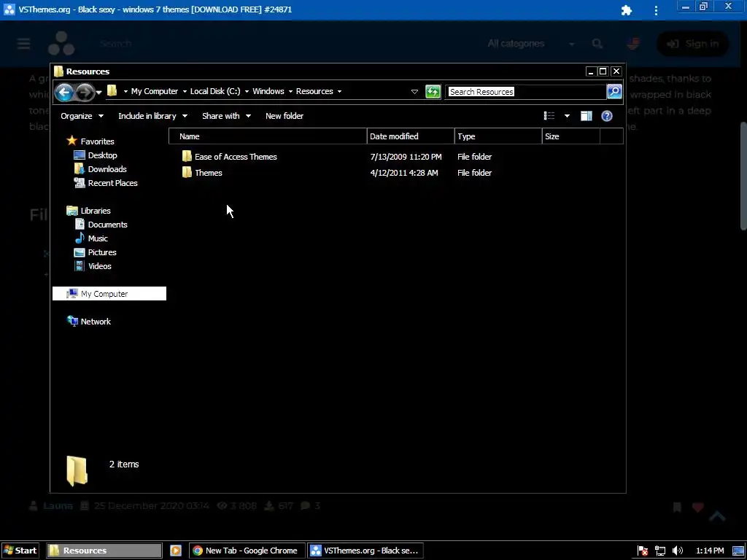Click New folder button

285,116
